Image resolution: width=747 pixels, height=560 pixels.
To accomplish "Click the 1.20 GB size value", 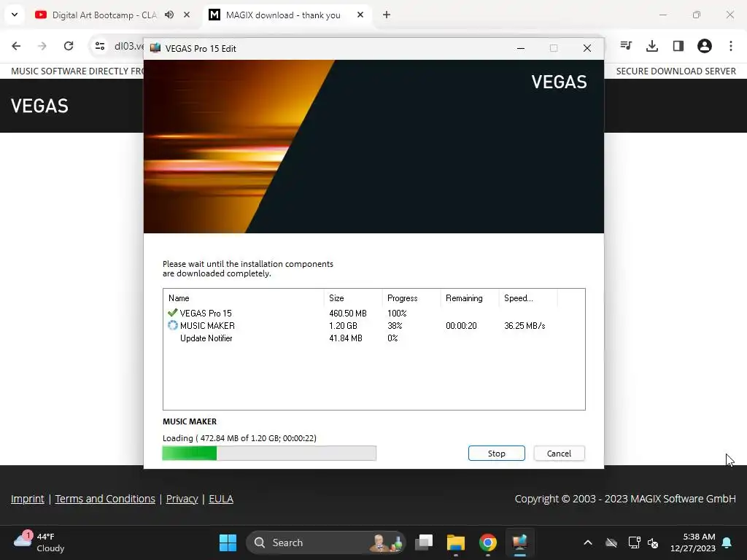I will point(343,326).
